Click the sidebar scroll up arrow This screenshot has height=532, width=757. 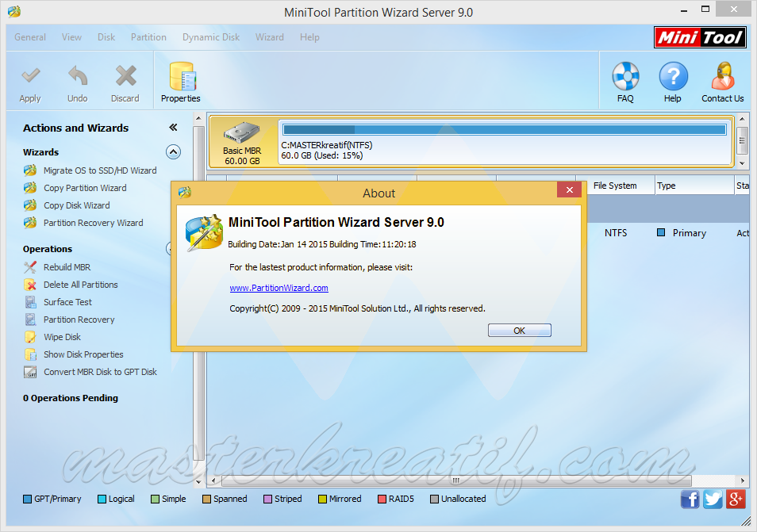[x=198, y=118]
